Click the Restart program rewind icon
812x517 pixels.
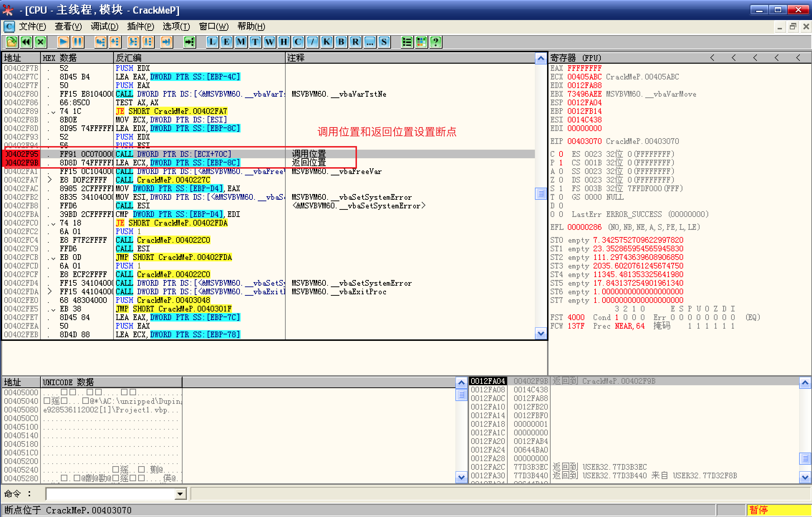(26, 42)
